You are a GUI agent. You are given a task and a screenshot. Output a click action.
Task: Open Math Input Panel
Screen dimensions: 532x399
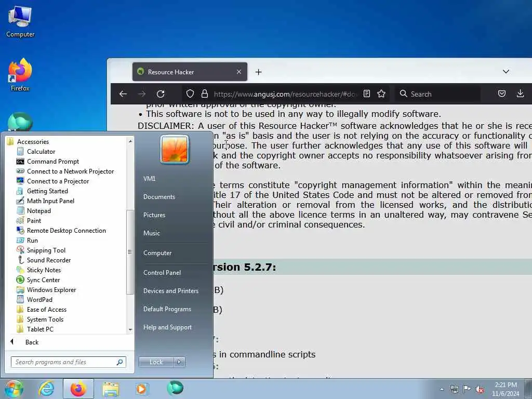pos(50,201)
